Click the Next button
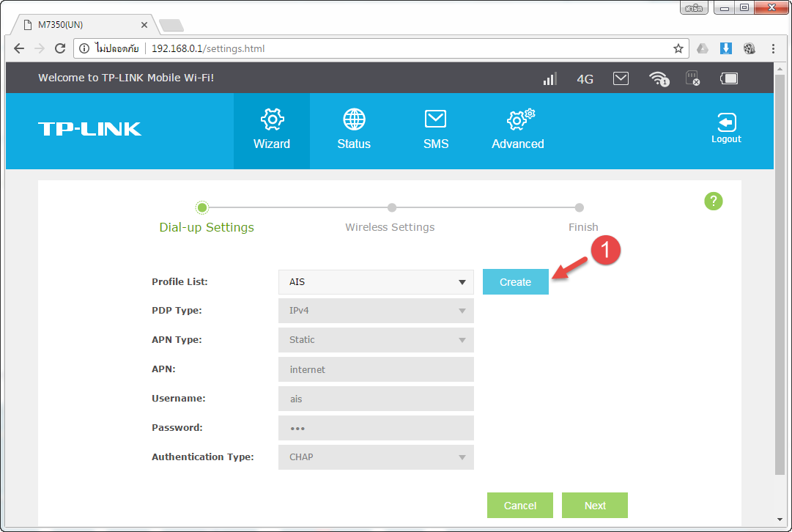The width and height of the screenshot is (792, 532). click(594, 505)
